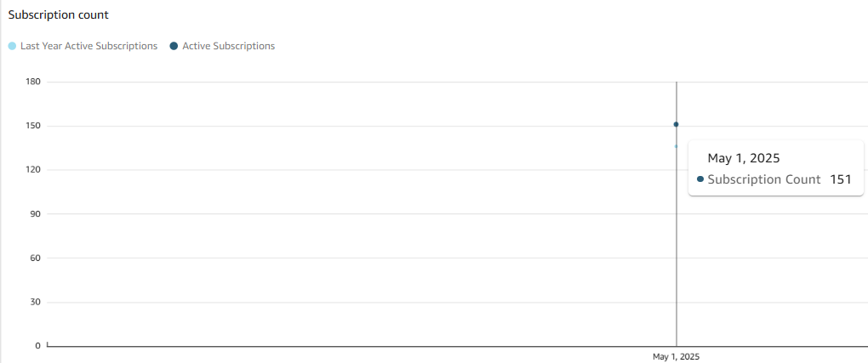Click the Subscription count chart title

pyautogui.click(x=58, y=15)
